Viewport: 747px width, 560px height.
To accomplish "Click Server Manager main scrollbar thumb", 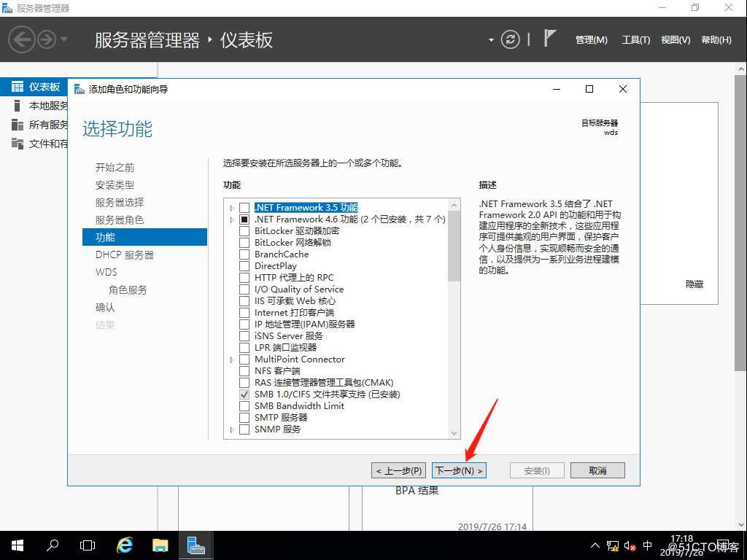I will click(741, 222).
